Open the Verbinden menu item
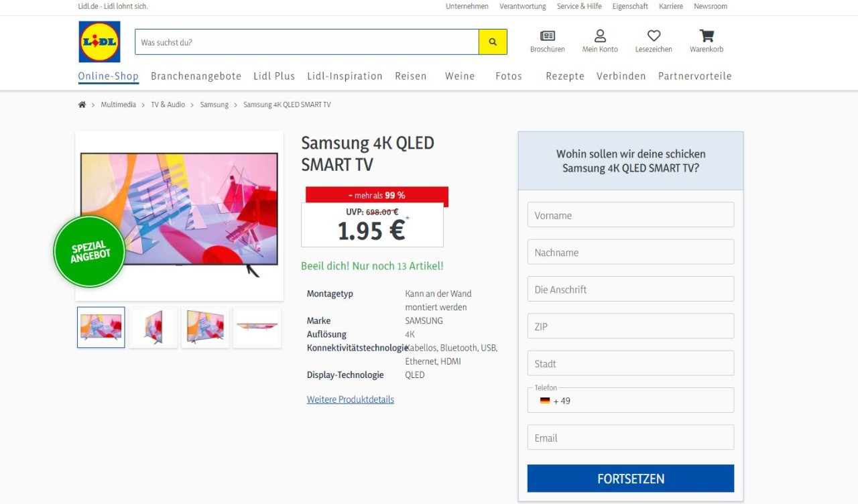This screenshot has width=858, height=504. [621, 76]
